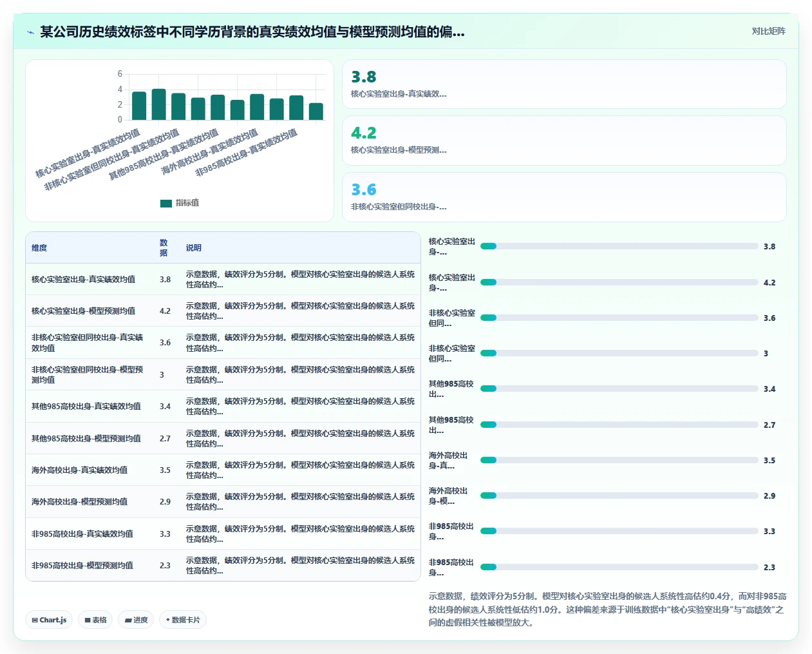Select the 数据卡片 tag

(x=183, y=620)
